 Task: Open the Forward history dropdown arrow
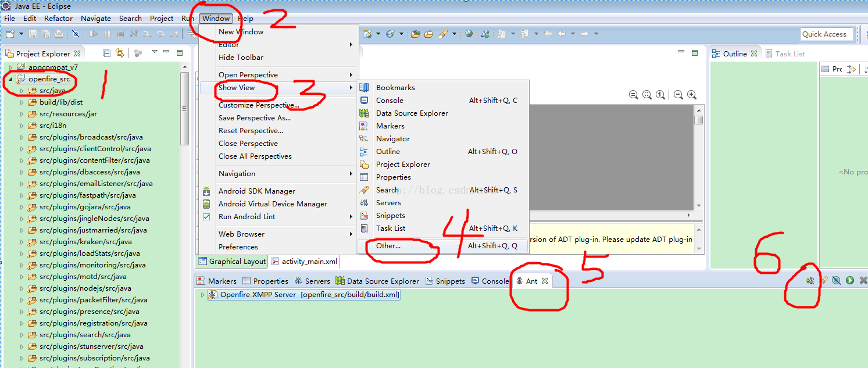click(596, 34)
